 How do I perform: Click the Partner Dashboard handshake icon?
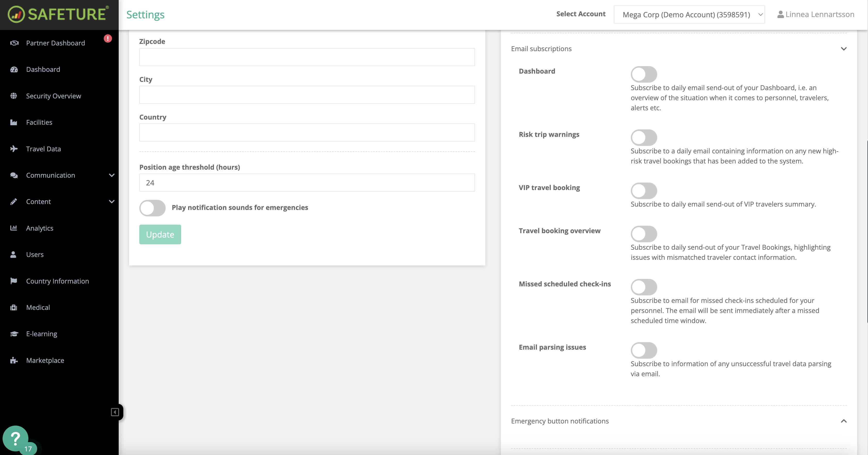click(14, 43)
